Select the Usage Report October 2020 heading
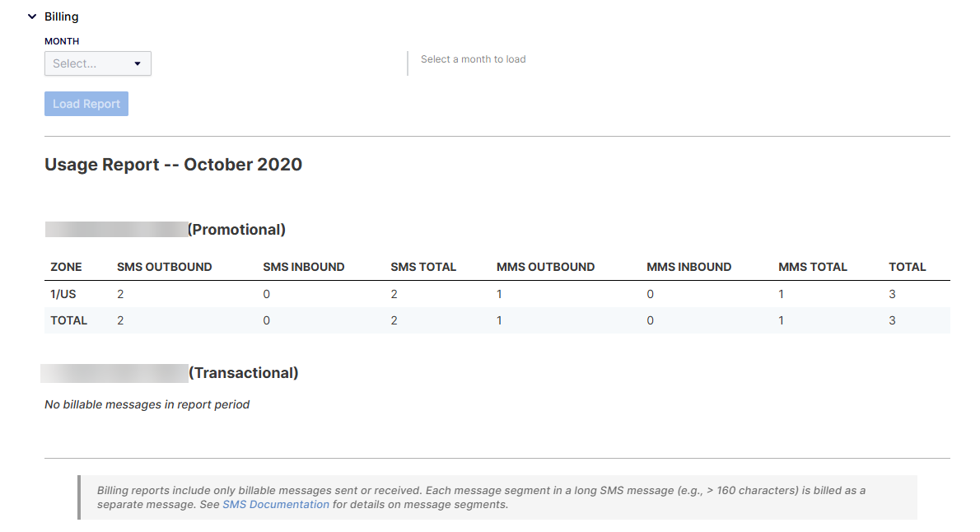Viewport: 980px width, 532px height. pyautogui.click(x=173, y=165)
